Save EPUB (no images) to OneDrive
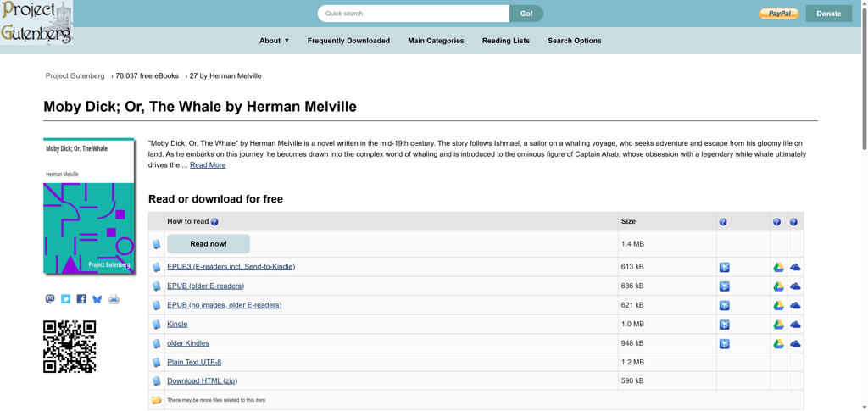Viewport: 868px width, 411px height. 795,305
